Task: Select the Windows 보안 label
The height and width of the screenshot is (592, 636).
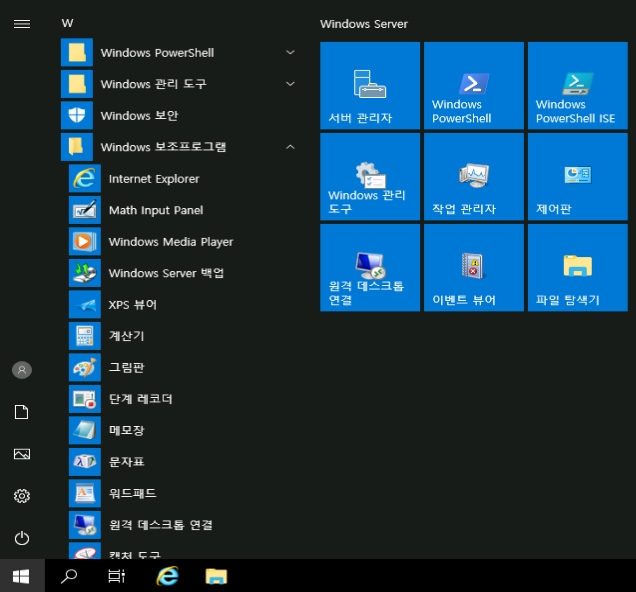Action: pyautogui.click(x=140, y=116)
